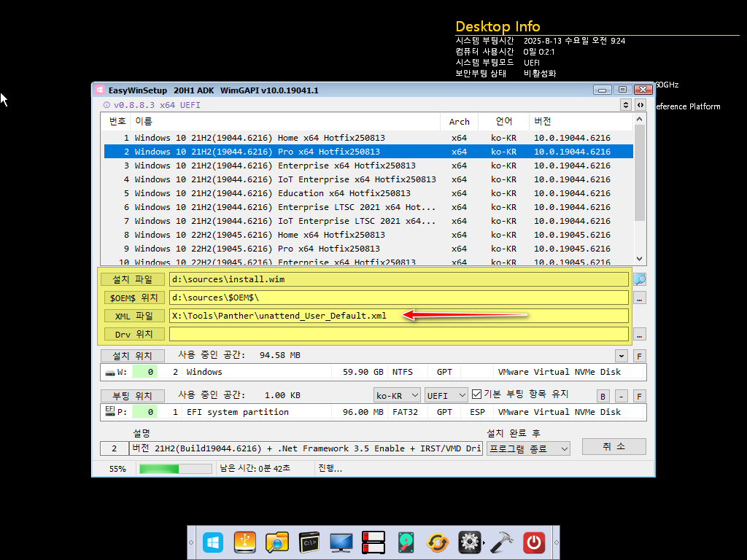Click the 번호 column header
Image resolution: width=747 pixels, height=560 pixels.
pos(117,122)
